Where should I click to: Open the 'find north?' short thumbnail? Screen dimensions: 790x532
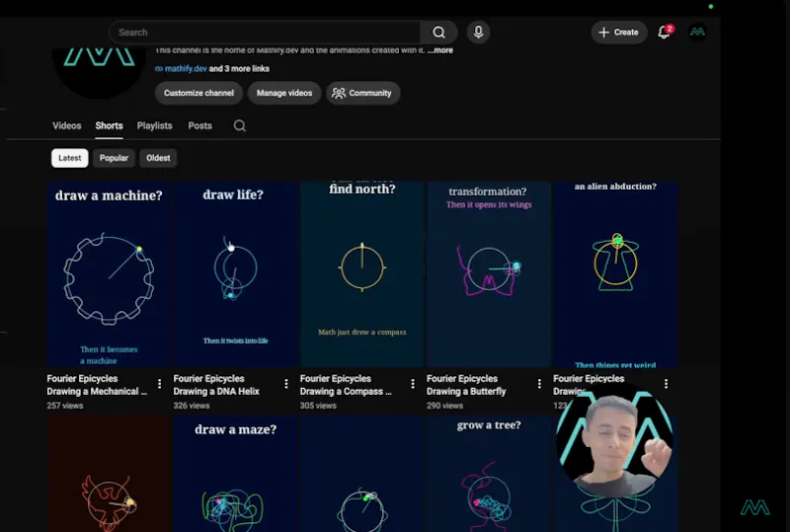[x=361, y=274]
